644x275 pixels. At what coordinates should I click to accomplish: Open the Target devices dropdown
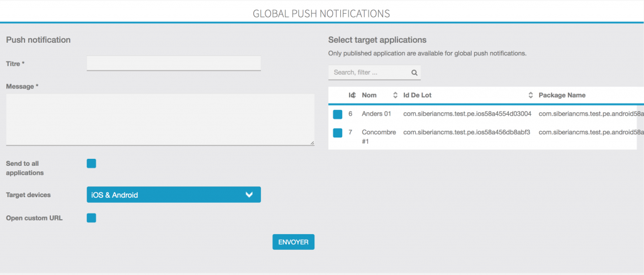pyautogui.click(x=174, y=195)
